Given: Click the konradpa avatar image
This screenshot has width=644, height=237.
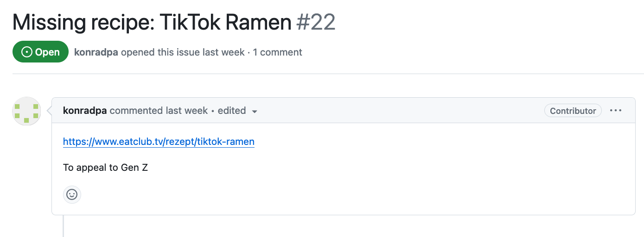Looking at the screenshot, I should pyautogui.click(x=26, y=111).
